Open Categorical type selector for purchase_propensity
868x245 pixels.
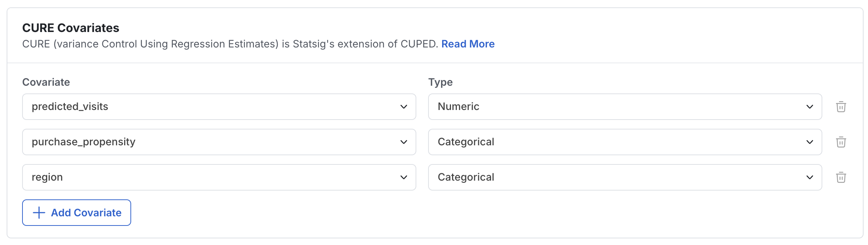point(625,142)
